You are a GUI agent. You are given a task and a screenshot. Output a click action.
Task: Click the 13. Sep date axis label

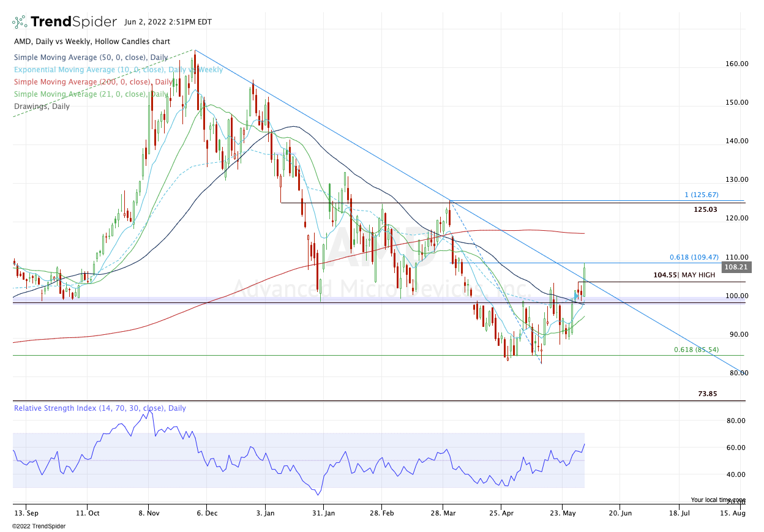(27, 513)
